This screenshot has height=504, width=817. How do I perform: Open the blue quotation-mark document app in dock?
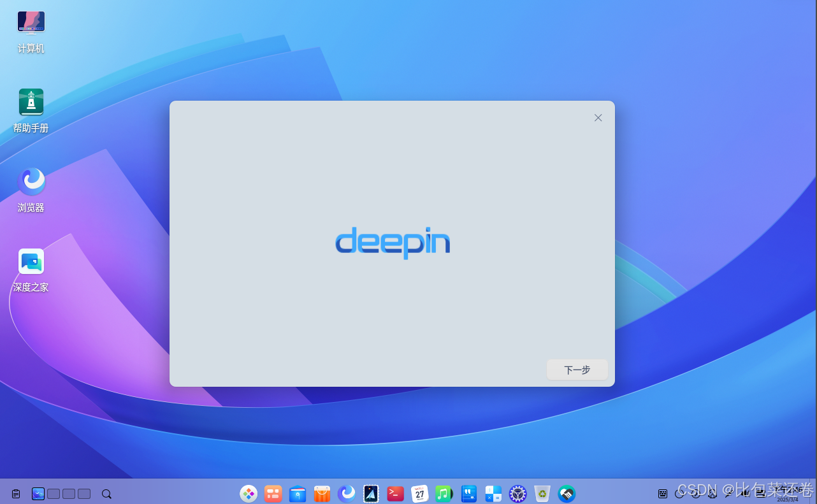(469, 493)
